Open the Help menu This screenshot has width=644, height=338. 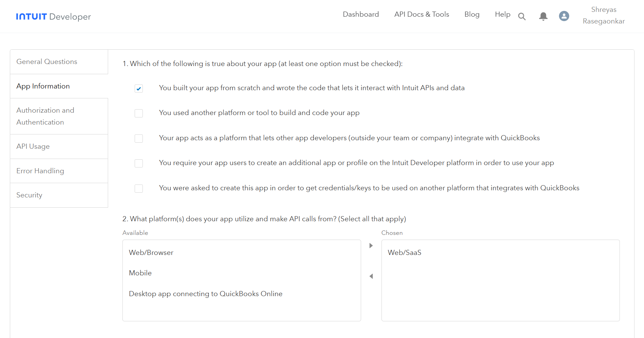click(502, 14)
